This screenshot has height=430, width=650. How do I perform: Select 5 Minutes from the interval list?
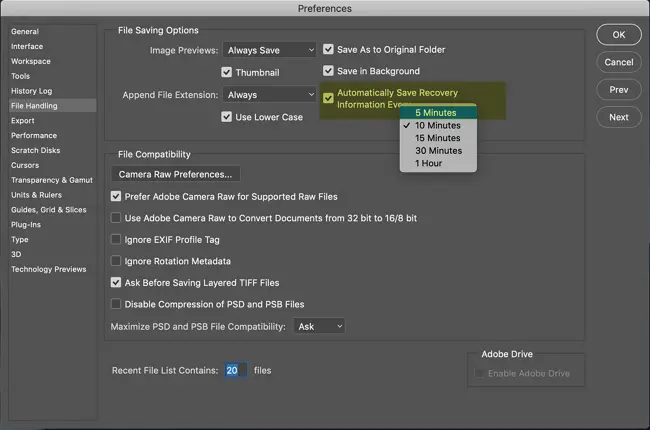[x=437, y=113]
